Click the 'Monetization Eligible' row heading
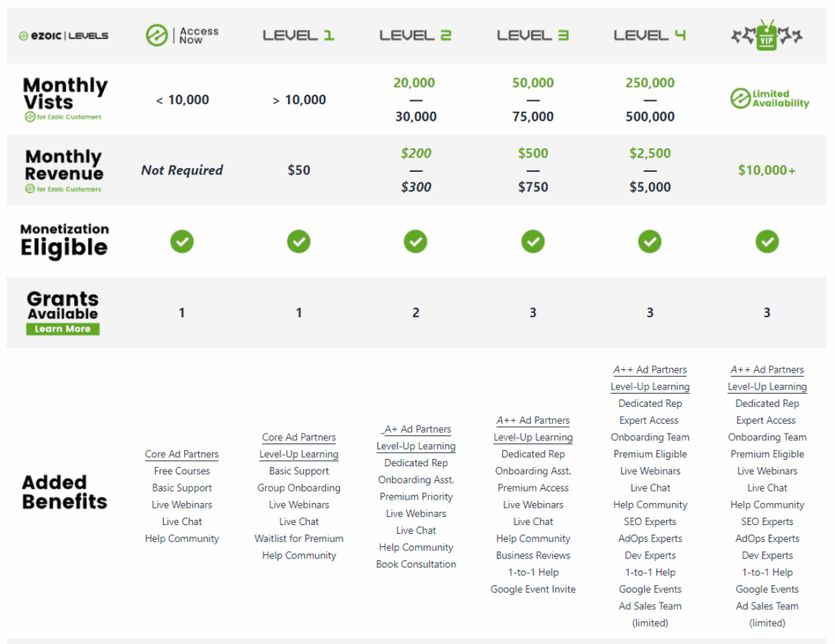 point(64,240)
